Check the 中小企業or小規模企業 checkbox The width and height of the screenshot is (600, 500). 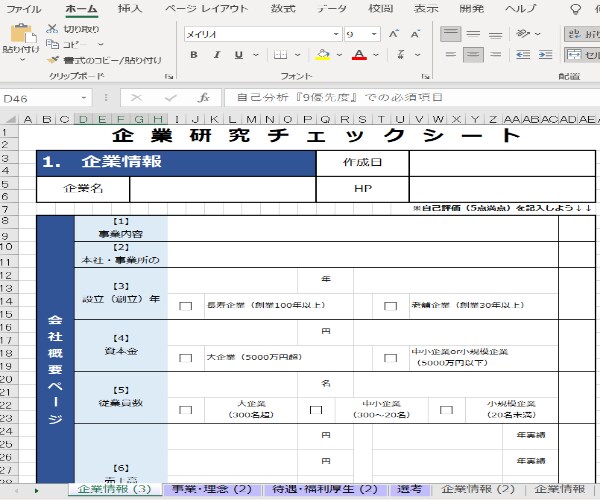pos(390,358)
